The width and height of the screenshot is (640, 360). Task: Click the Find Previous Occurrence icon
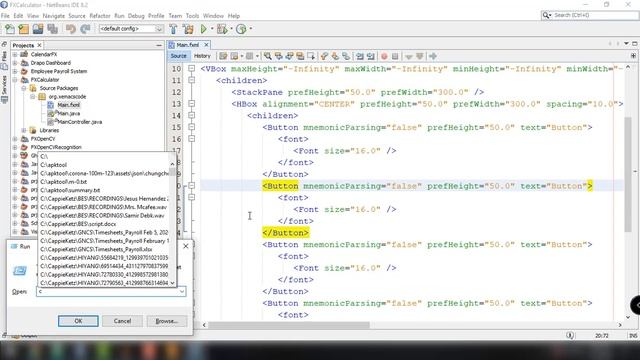279,56
